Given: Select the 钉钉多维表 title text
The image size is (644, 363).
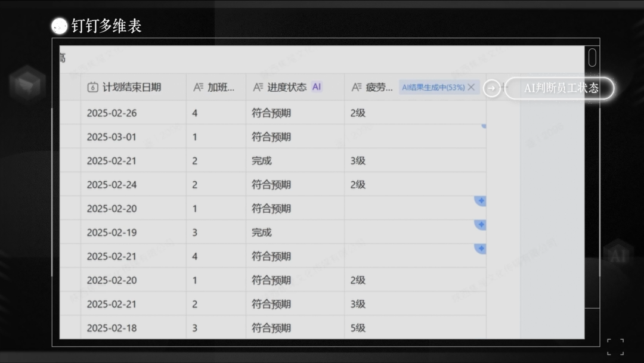Looking at the screenshot, I should [x=106, y=26].
